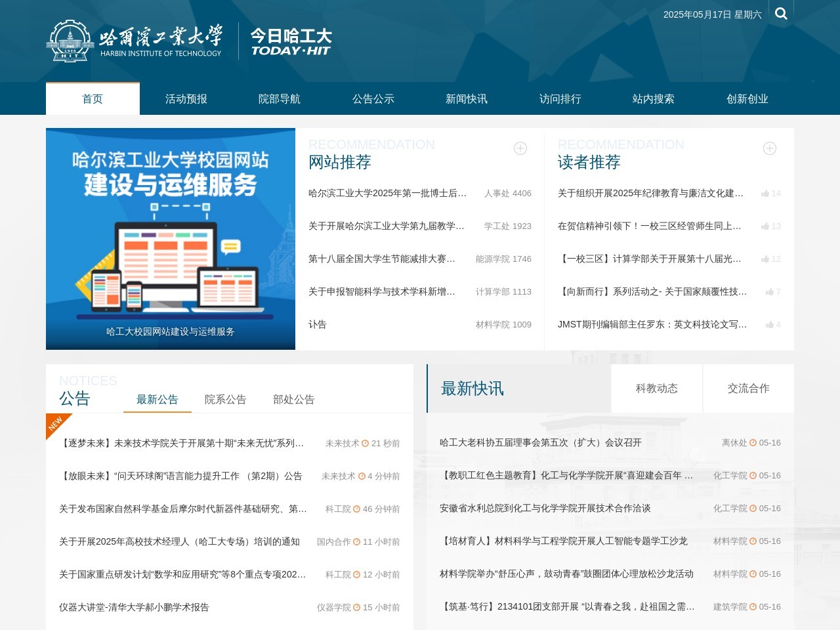Open 关于国家重点研发计划 notice
840x630 pixels.
click(182, 575)
